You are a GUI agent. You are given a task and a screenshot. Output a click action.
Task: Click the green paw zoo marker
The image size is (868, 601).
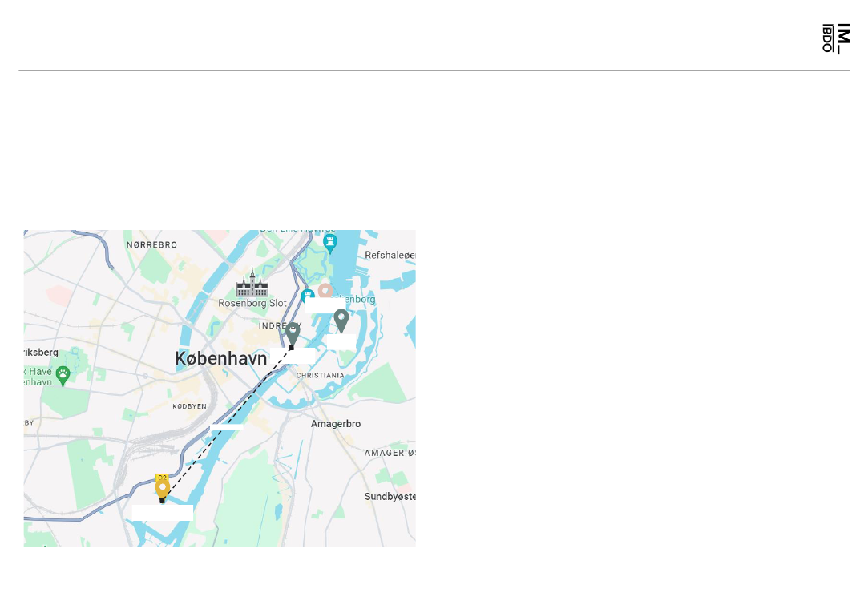tap(63, 377)
